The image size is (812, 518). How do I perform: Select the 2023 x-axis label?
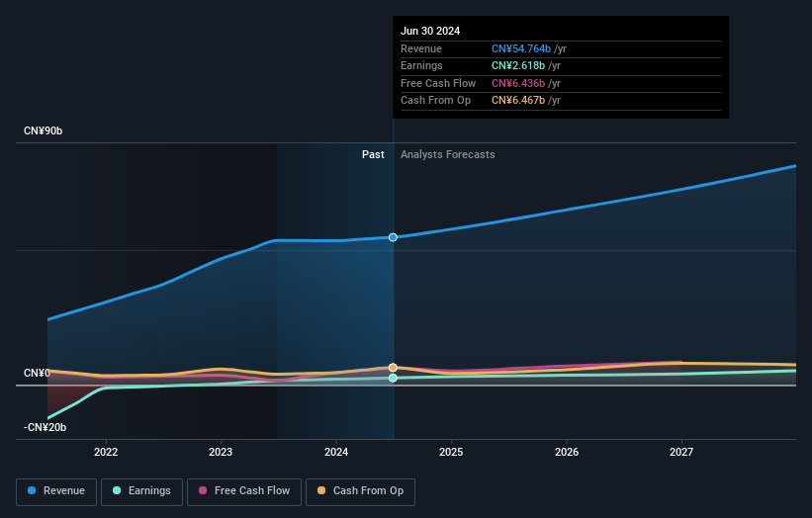[221, 453]
